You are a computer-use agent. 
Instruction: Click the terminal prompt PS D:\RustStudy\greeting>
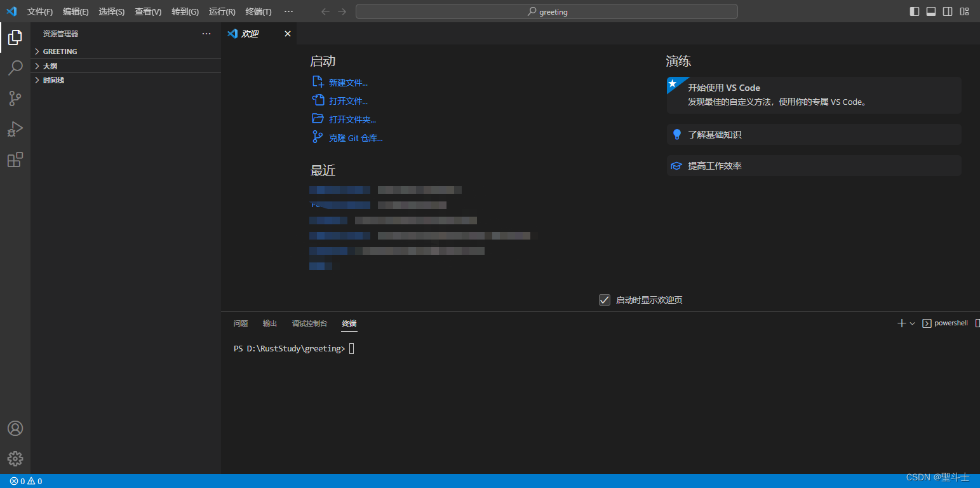(x=289, y=348)
